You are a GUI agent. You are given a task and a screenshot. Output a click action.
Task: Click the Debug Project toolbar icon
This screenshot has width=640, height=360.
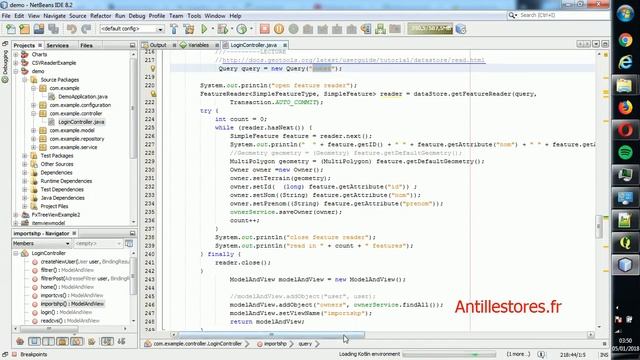(222, 29)
